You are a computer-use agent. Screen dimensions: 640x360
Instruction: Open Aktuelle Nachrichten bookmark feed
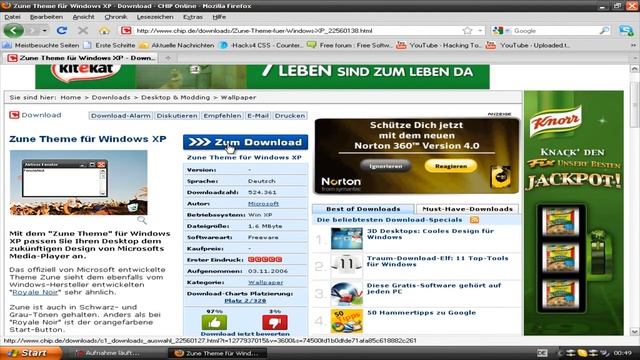point(177,45)
